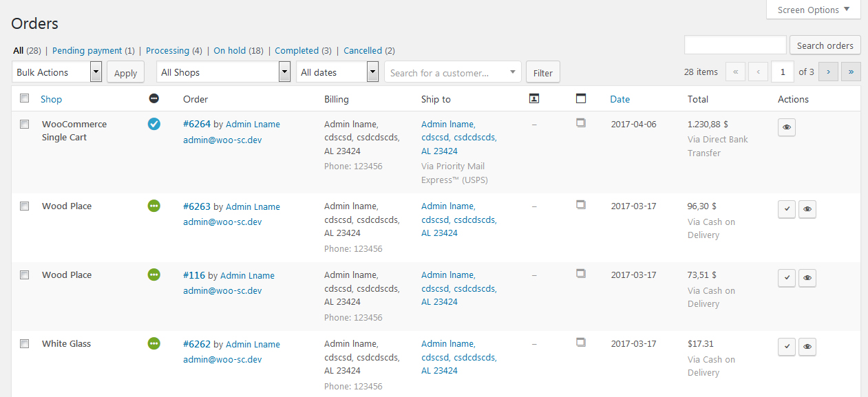
Task: Click the White Glass shop name
Action: [x=66, y=344]
